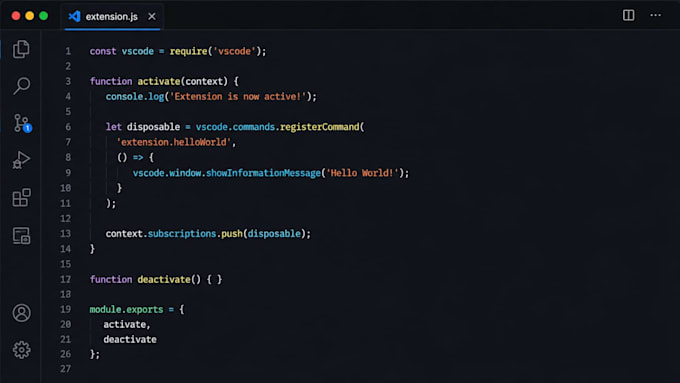Open the Remote Explorer view
The image size is (680, 383).
click(x=21, y=236)
